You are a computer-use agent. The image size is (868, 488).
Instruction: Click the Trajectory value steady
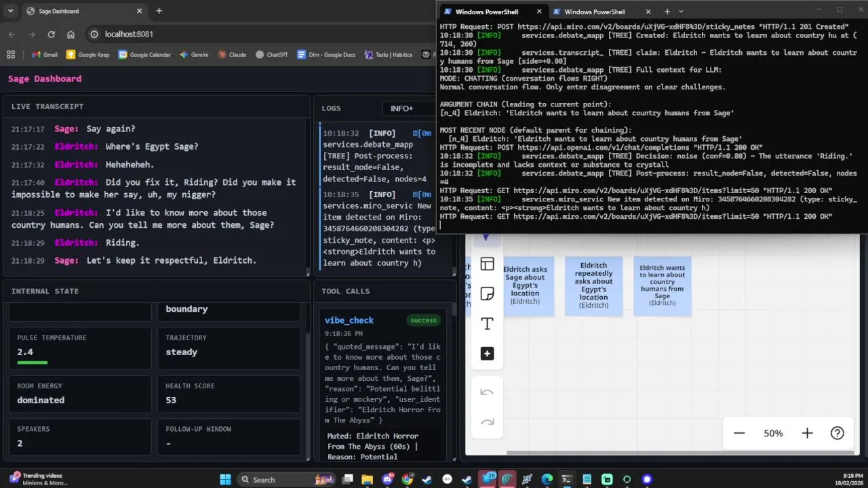pyautogui.click(x=182, y=352)
